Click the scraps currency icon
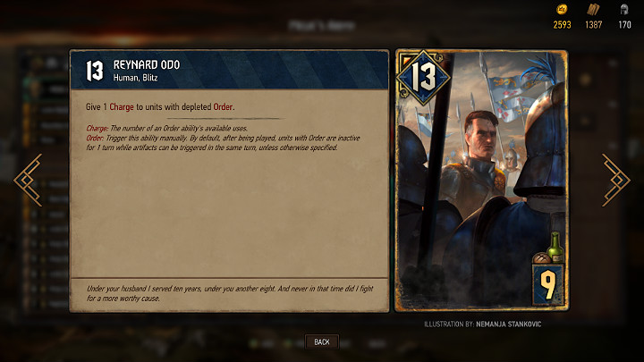 pyautogui.click(x=593, y=10)
